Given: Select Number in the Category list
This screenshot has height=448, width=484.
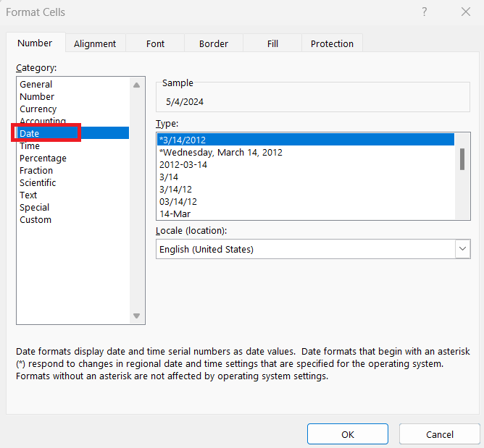Looking at the screenshot, I should [73, 96].
